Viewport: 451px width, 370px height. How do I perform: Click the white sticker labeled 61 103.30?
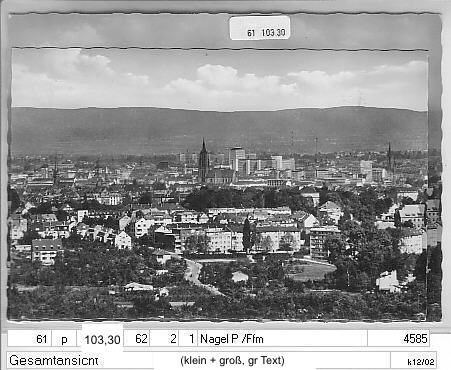(x=260, y=28)
